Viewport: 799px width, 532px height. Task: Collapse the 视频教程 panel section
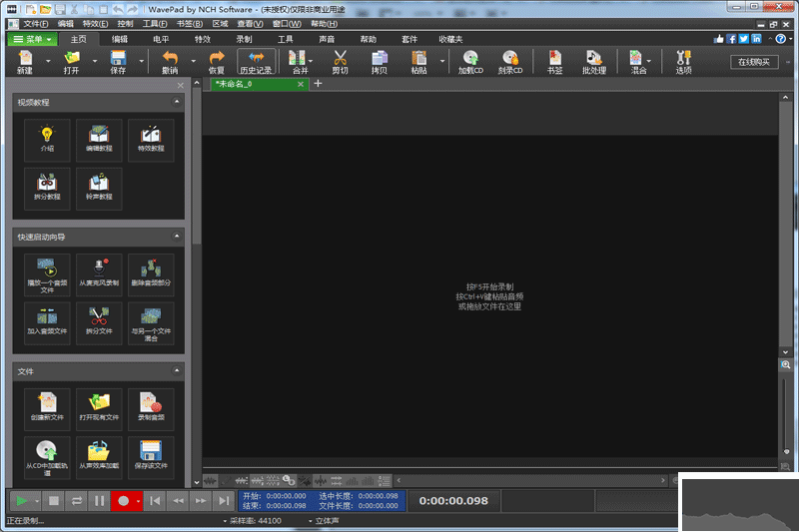click(177, 102)
